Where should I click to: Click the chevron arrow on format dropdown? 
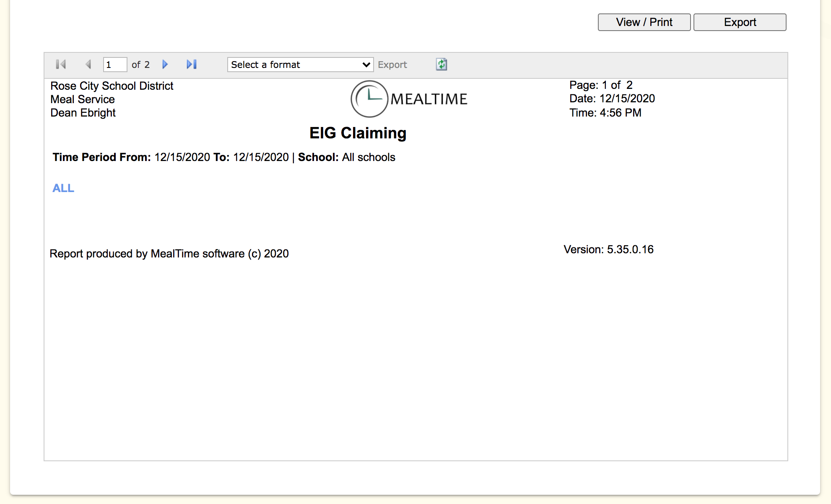(x=366, y=65)
